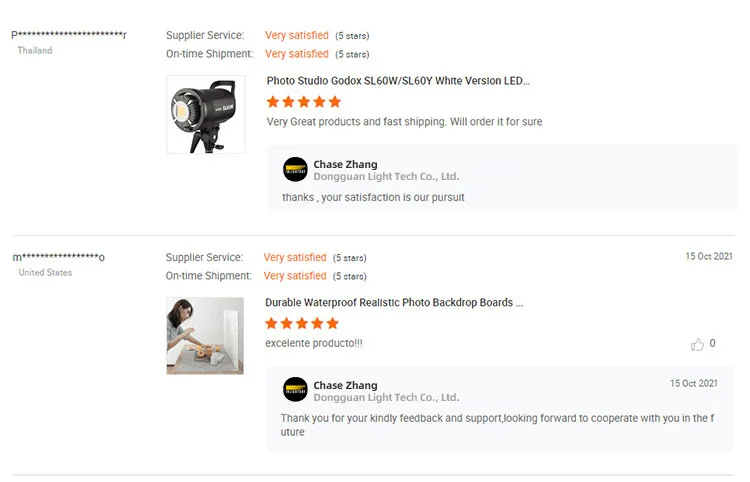Open the Godox LED light product thumbnail
The width and height of the screenshot is (750, 482).
206,114
